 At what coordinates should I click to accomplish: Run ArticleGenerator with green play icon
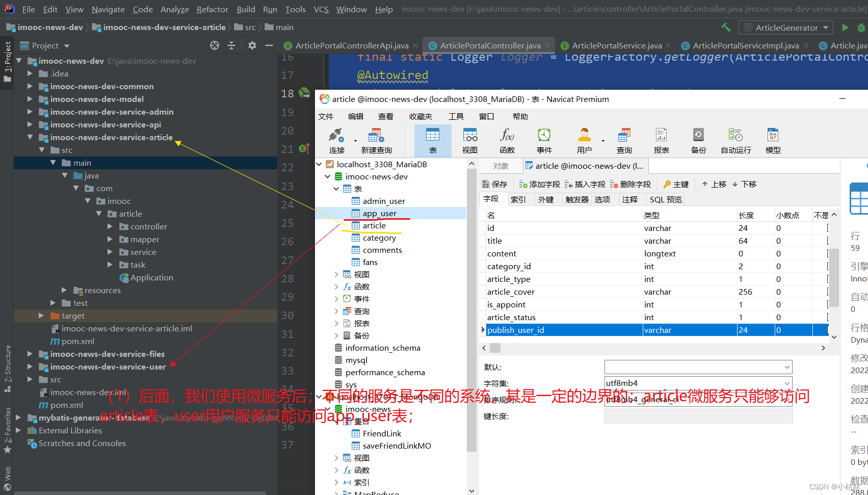[846, 28]
